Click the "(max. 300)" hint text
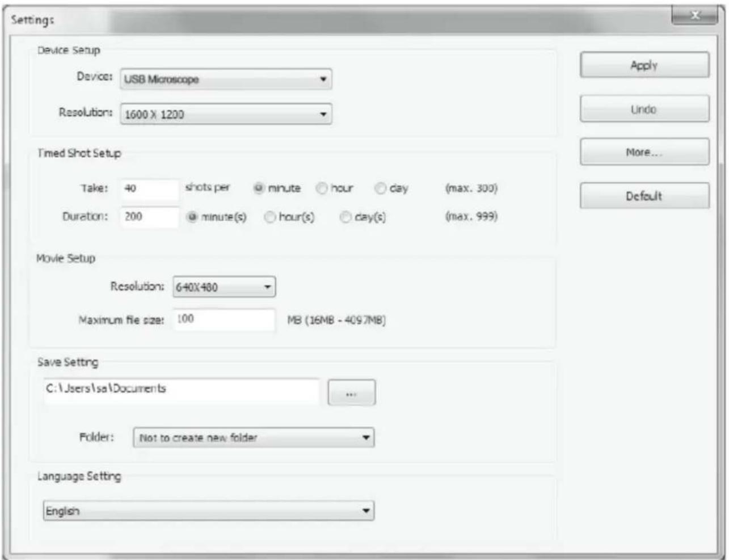Screen dimensions: 729x560 click(471, 188)
